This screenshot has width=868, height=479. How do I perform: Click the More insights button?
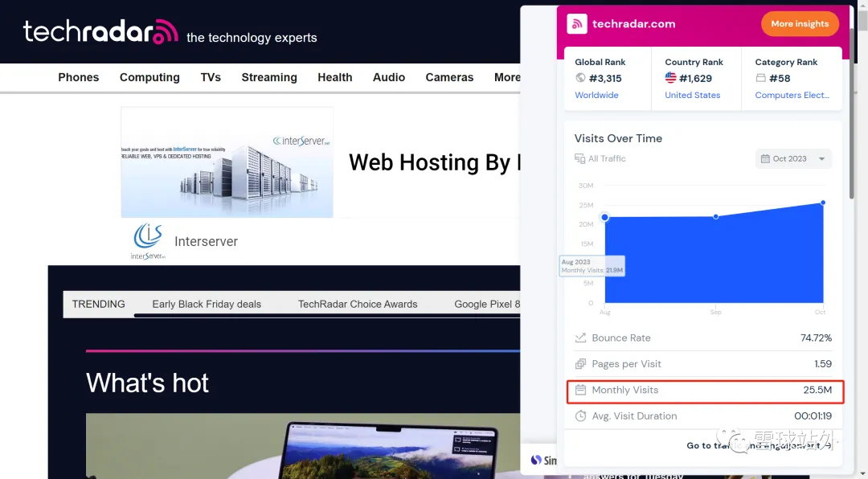click(800, 24)
